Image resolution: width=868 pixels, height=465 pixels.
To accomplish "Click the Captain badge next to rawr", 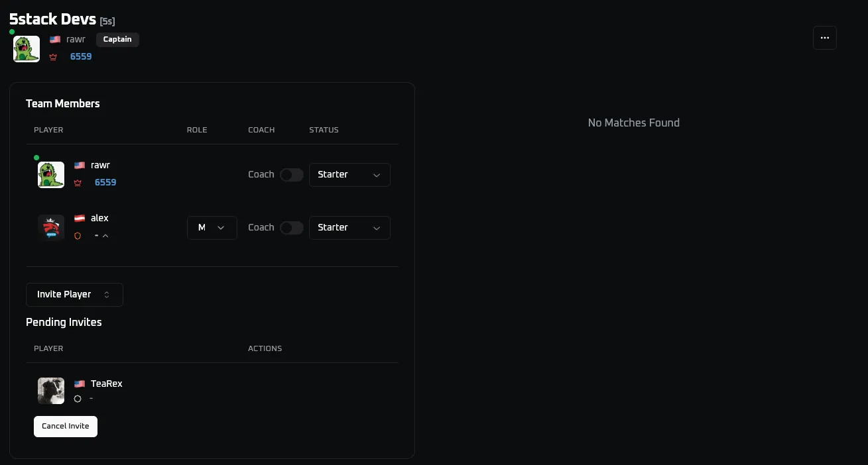I will pyautogui.click(x=117, y=40).
